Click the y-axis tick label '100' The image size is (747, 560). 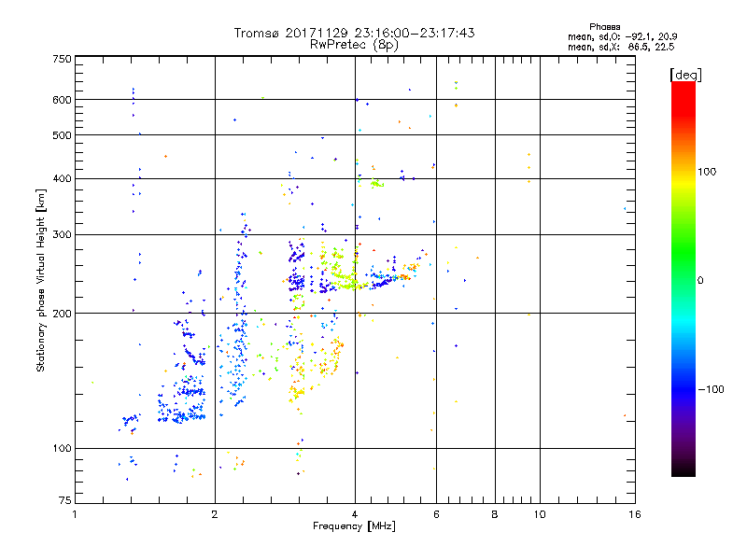coord(62,448)
